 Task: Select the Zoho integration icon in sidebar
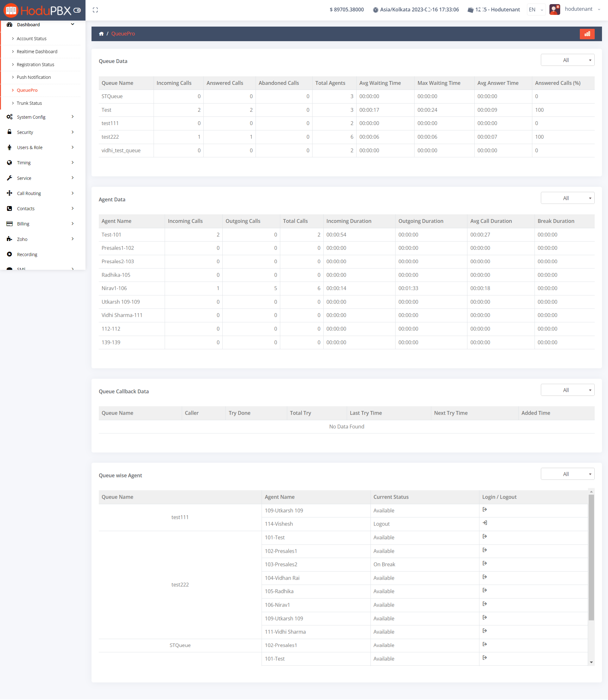pyautogui.click(x=9, y=239)
